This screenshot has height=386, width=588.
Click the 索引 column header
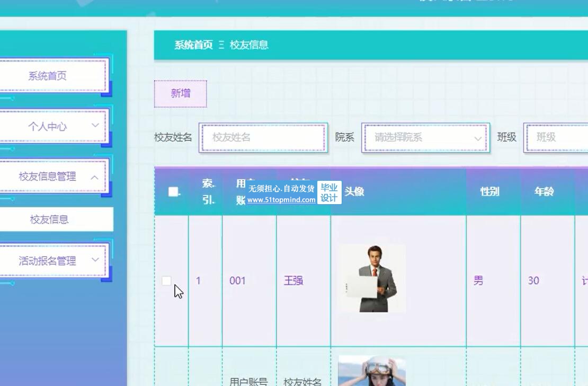[x=209, y=191]
